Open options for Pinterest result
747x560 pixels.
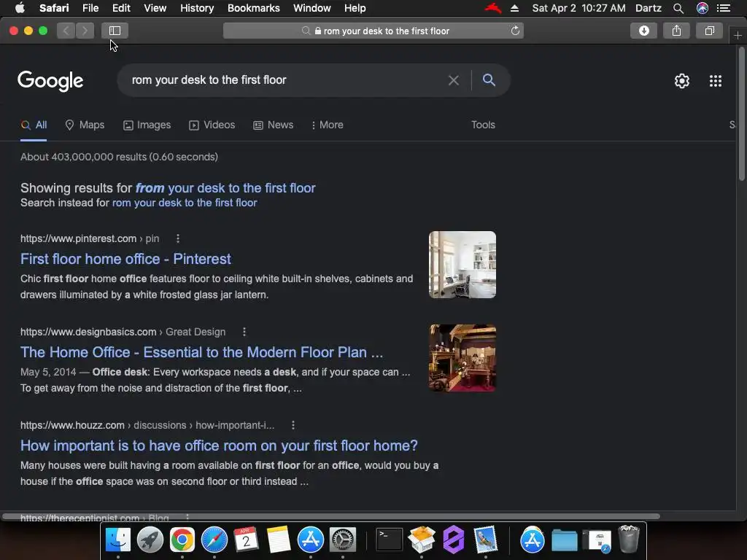[x=178, y=238]
